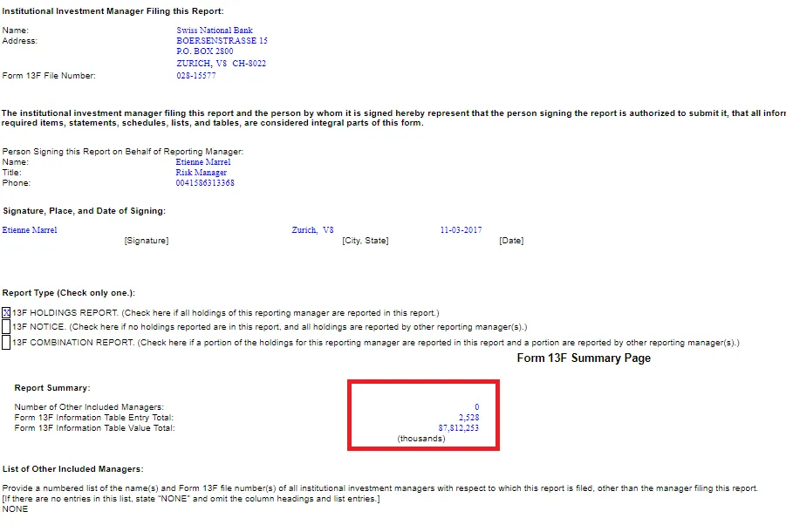Click the phone number '0041586313368'

click(x=205, y=183)
